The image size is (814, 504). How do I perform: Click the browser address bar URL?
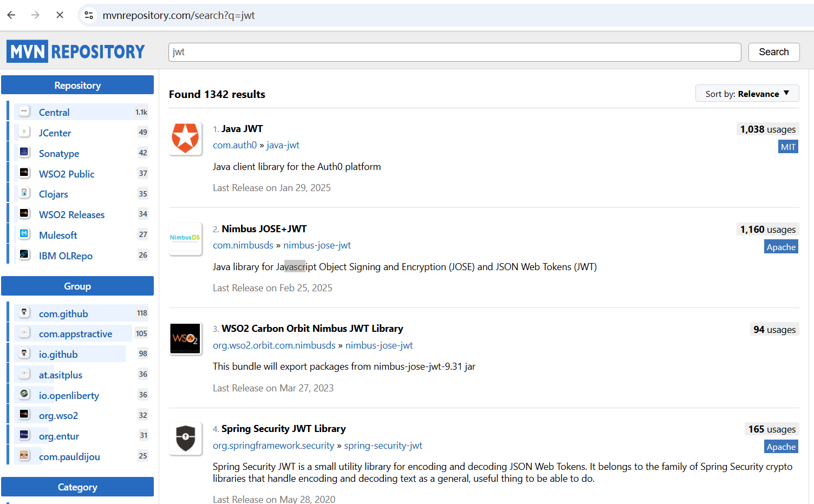tap(179, 15)
